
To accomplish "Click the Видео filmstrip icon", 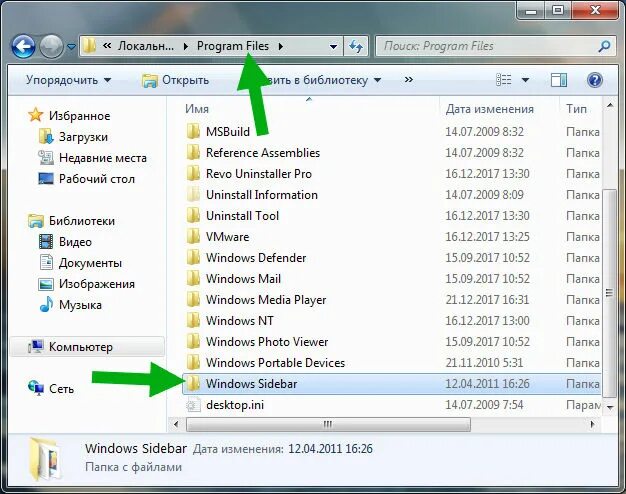I will click(x=46, y=242).
